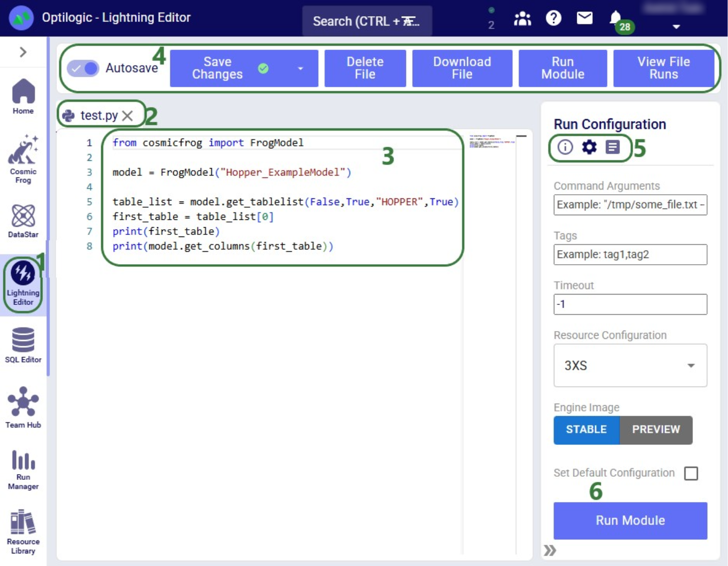Click the Search (CTRL +) field
Viewport: 728px width, 566px height.
(367, 21)
